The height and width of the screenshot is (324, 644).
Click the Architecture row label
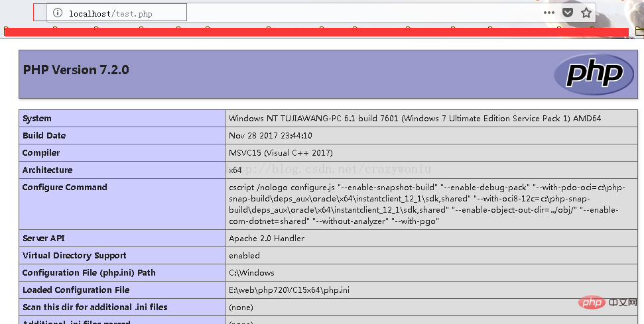click(48, 170)
